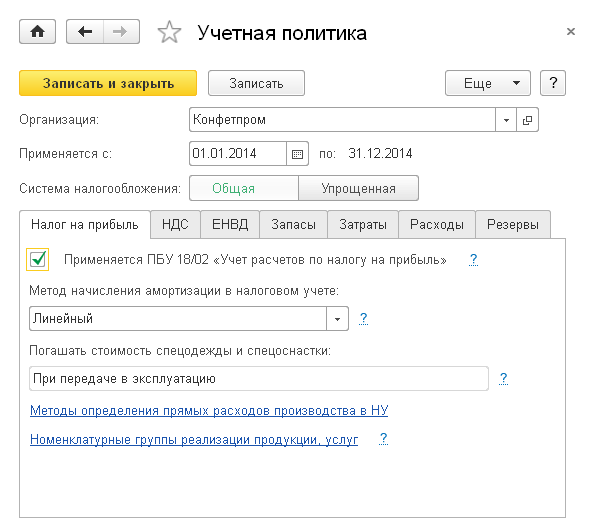This screenshot has height=532, width=593.
Task: Toggle the Применяется ПБУ 18/02 checkbox
Action: coord(38,259)
